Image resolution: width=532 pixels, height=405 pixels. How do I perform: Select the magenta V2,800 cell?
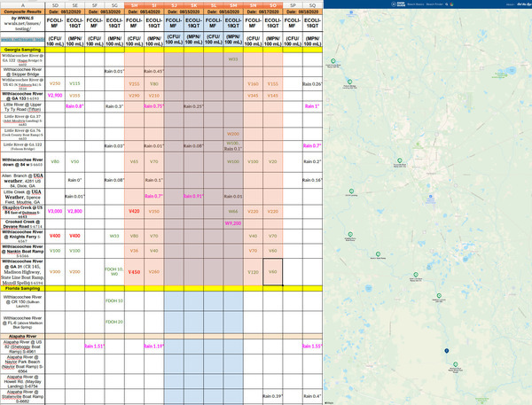(74, 211)
